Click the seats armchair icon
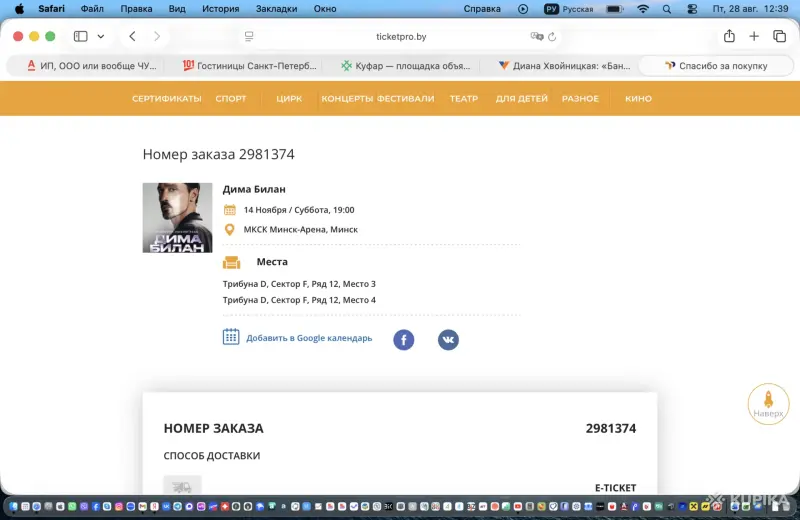800x520 pixels. (231, 262)
